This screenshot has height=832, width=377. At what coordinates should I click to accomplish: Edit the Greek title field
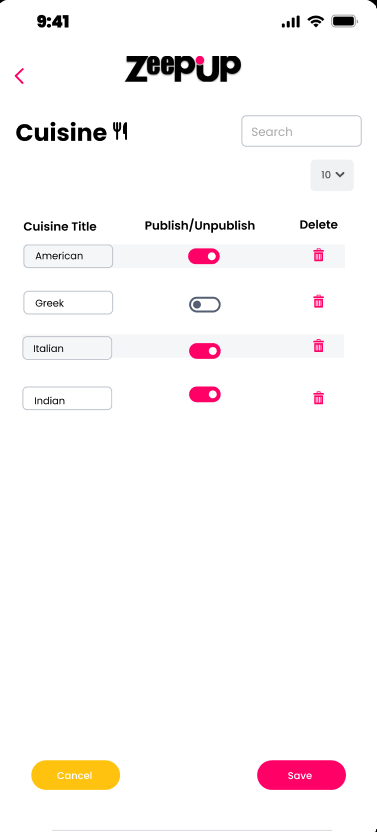[x=68, y=302]
